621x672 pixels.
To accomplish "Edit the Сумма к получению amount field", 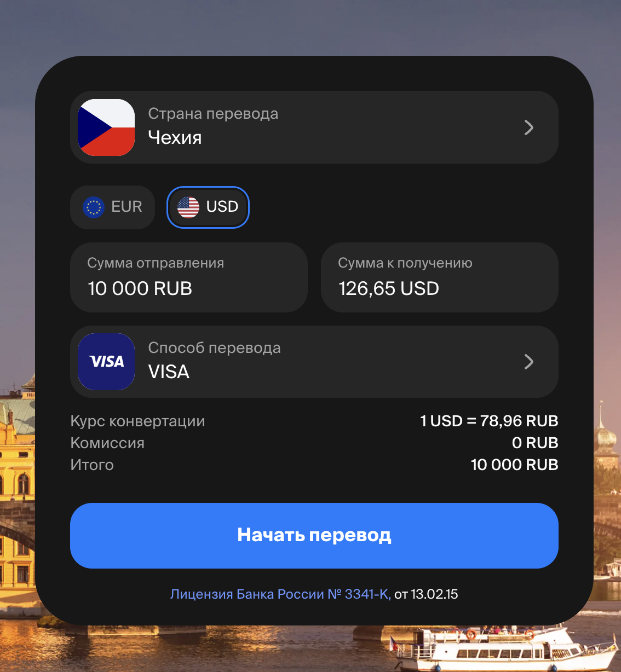I will point(440,277).
